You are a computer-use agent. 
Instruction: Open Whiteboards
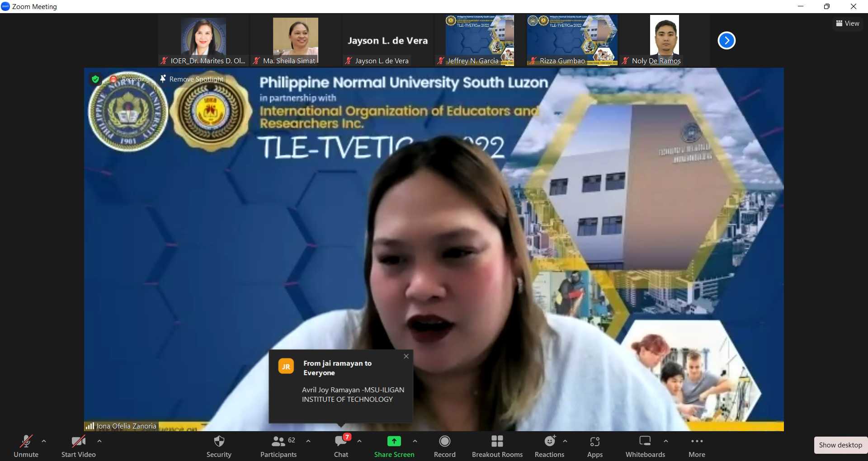(x=645, y=445)
